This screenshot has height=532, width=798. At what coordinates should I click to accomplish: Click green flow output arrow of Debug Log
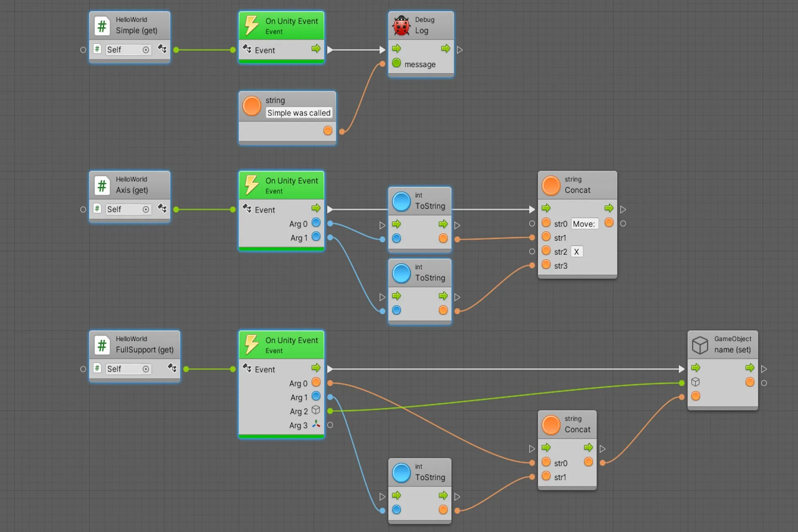(x=445, y=49)
